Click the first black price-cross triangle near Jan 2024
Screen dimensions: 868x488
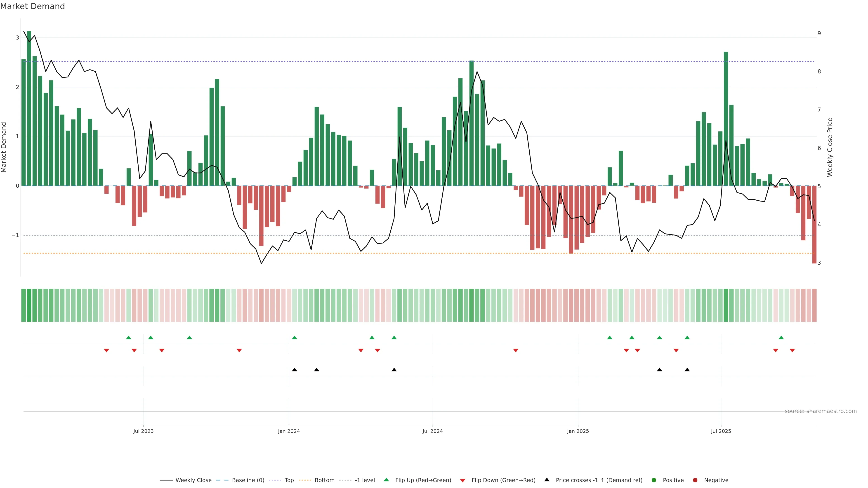(x=295, y=370)
